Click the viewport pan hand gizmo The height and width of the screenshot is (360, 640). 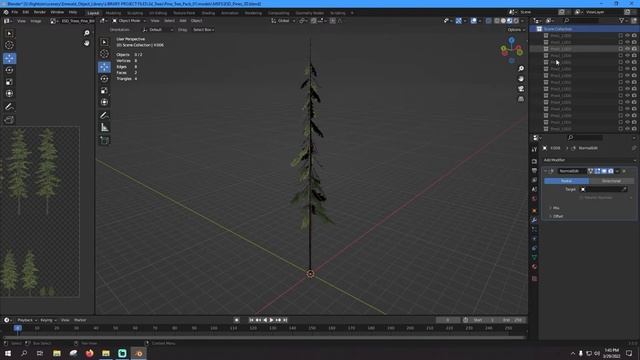pos(521,78)
